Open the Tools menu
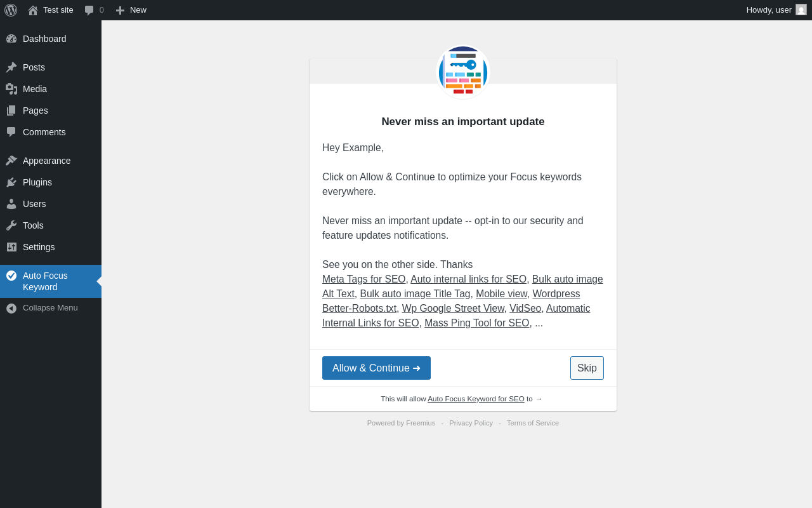Image resolution: width=812 pixels, height=508 pixels. pos(51,225)
